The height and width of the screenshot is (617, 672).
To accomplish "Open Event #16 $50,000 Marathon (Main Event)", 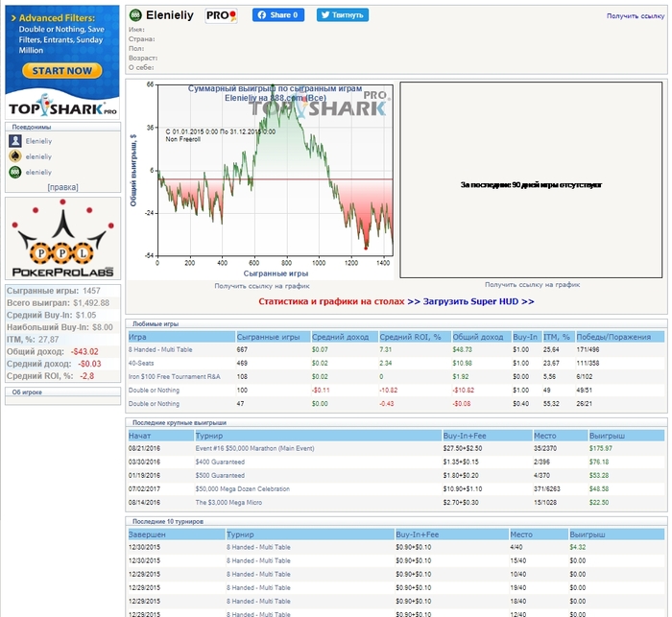I will pyautogui.click(x=254, y=448).
